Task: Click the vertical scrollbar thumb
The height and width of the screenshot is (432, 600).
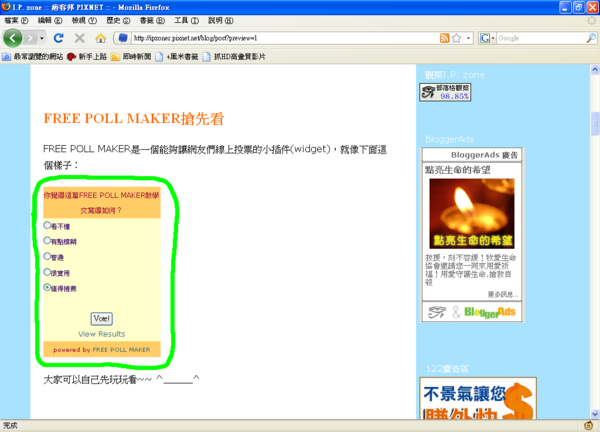Action: click(595, 124)
